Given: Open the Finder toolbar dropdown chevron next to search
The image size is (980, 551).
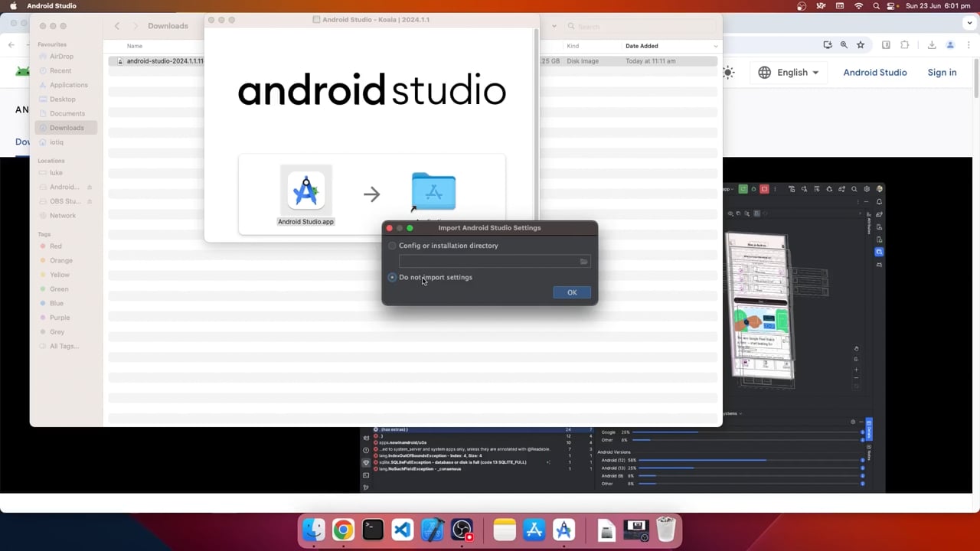Looking at the screenshot, I should click(x=554, y=26).
